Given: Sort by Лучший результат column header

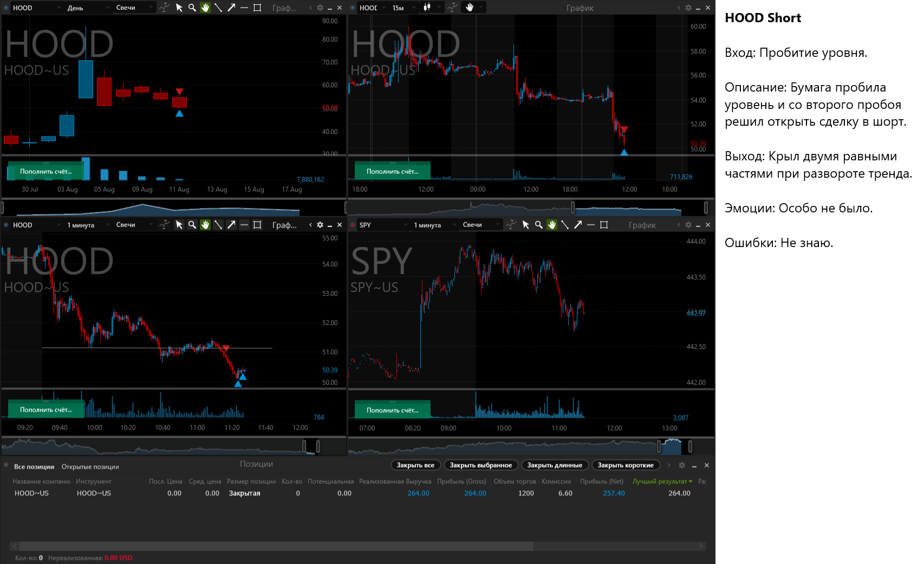Looking at the screenshot, I should tap(662, 481).
